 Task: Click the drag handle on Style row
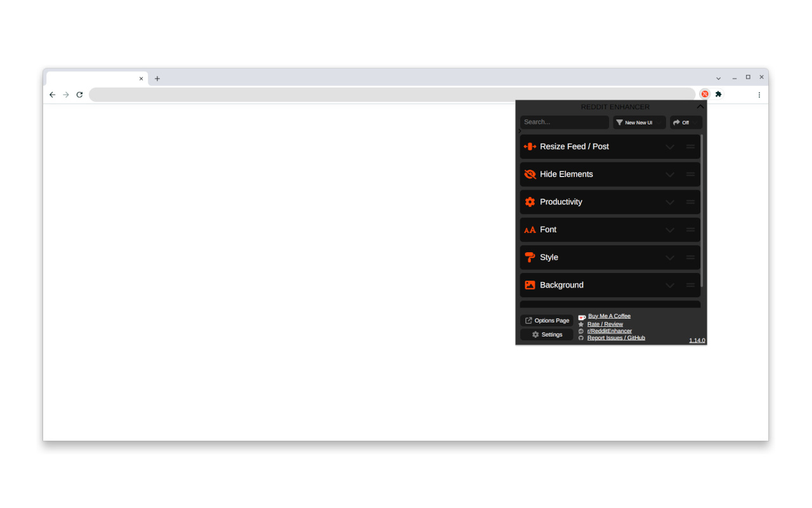tap(690, 257)
